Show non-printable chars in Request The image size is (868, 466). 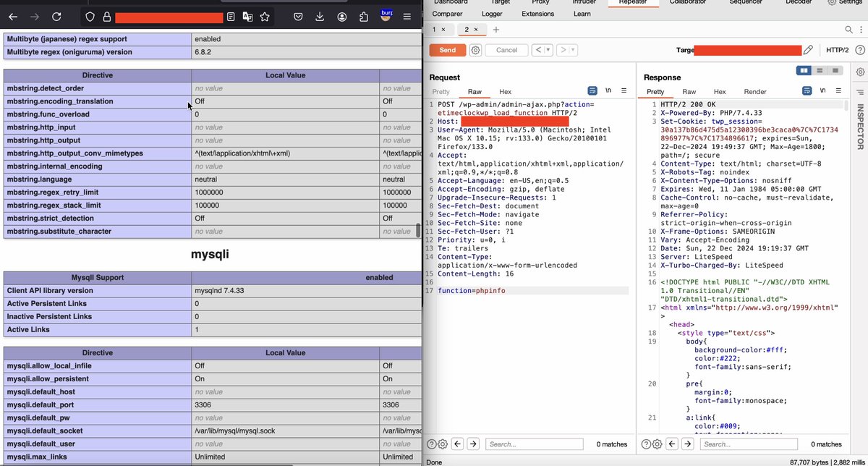coord(608,90)
